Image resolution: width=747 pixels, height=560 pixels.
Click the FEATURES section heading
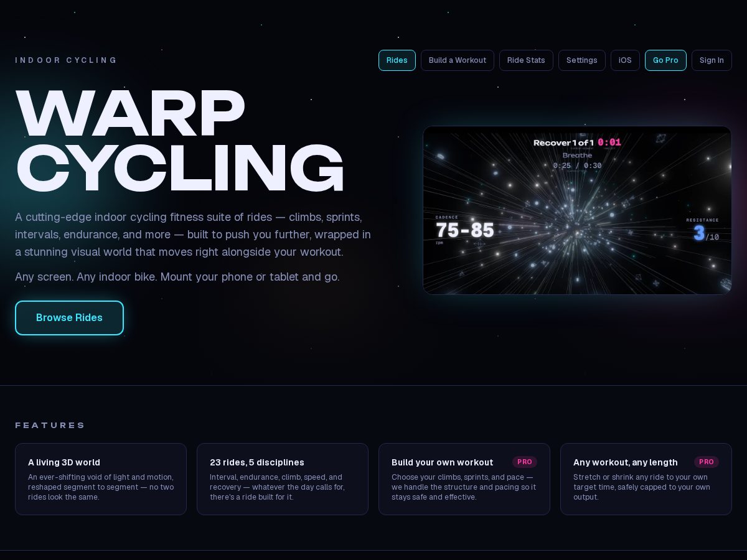tap(50, 426)
